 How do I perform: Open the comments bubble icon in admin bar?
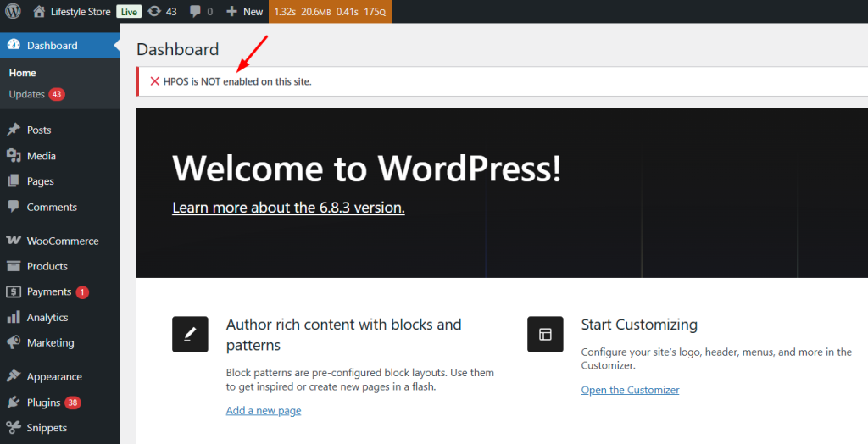click(195, 12)
